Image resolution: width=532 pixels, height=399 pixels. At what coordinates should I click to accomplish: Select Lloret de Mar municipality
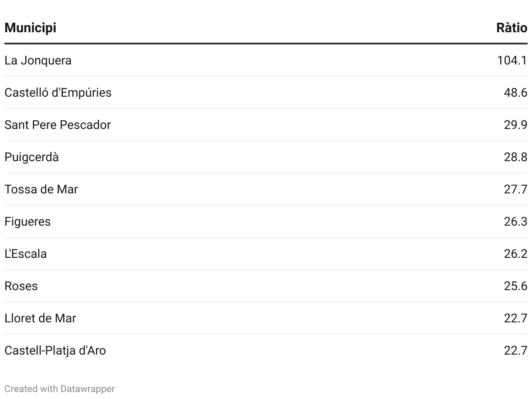[40, 318]
